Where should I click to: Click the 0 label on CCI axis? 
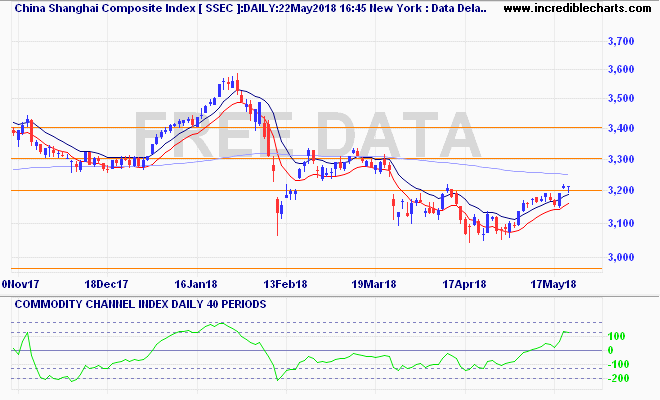(611, 350)
